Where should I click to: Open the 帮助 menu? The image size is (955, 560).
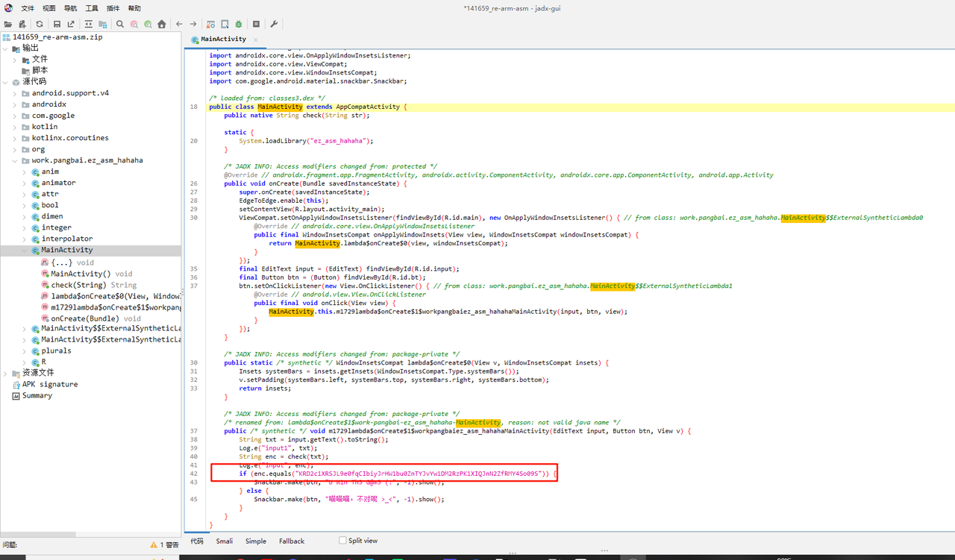point(134,8)
